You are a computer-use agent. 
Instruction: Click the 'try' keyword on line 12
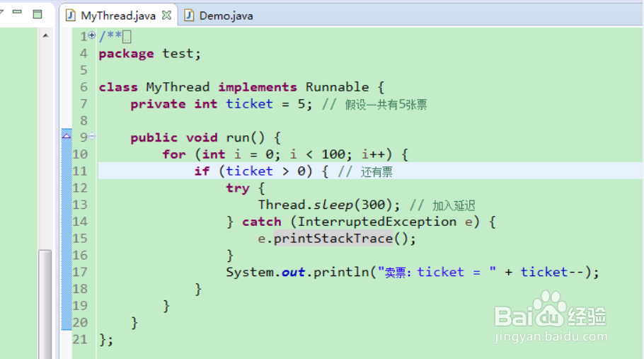(x=238, y=188)
